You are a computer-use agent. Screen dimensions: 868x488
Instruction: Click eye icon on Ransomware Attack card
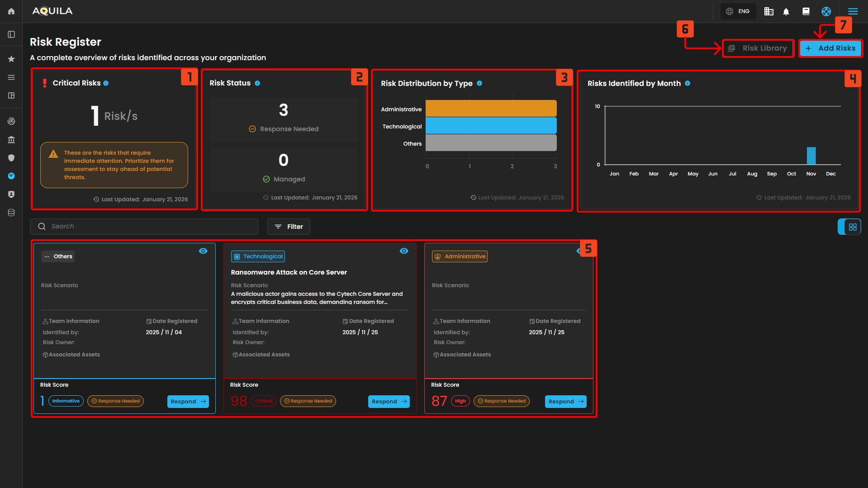pos(404,251)
